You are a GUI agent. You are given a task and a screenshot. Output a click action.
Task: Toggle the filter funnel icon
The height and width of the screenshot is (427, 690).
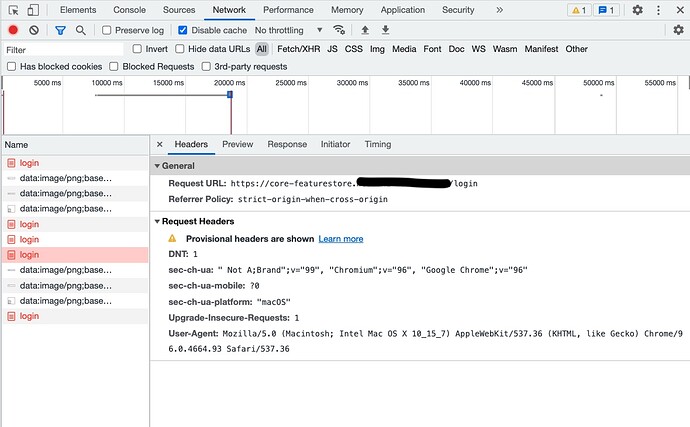click(x=60, y=30)
